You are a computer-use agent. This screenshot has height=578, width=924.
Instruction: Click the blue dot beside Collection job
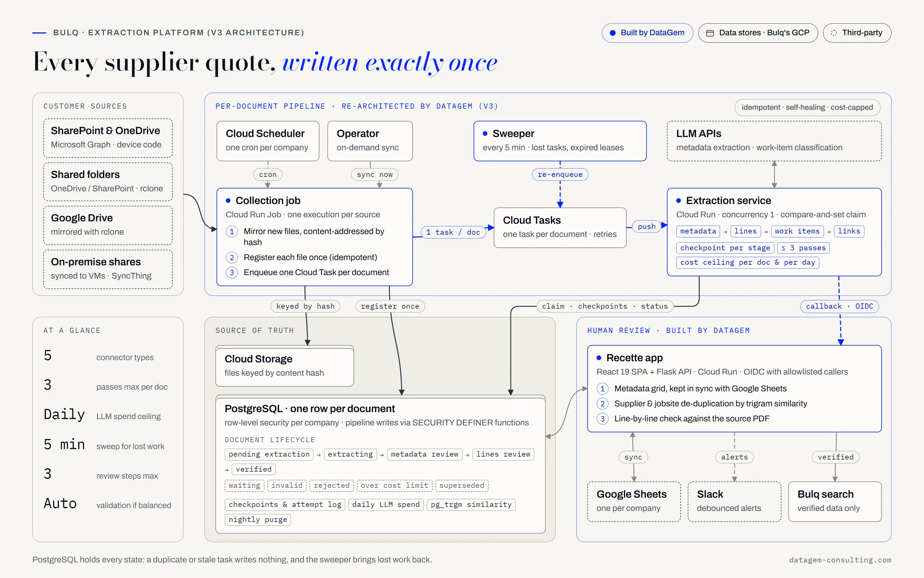click(228, 200)
